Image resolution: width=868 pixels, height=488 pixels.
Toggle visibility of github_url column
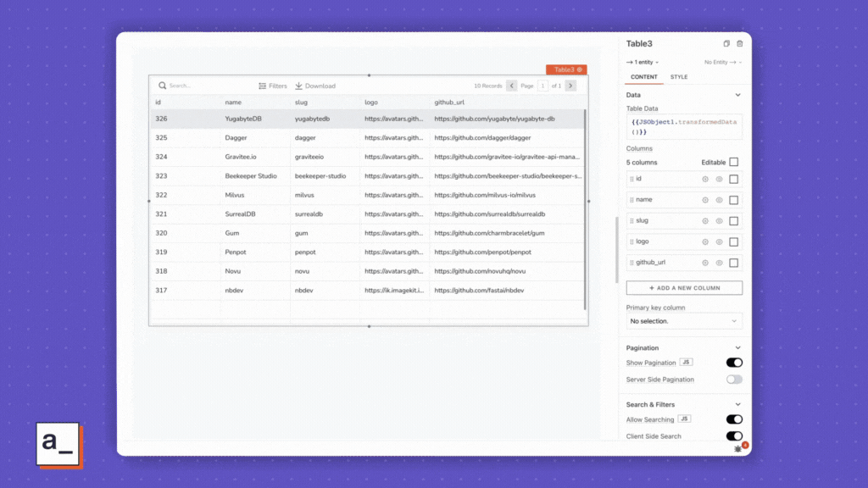pyautogui.click(x=719, y=263)
